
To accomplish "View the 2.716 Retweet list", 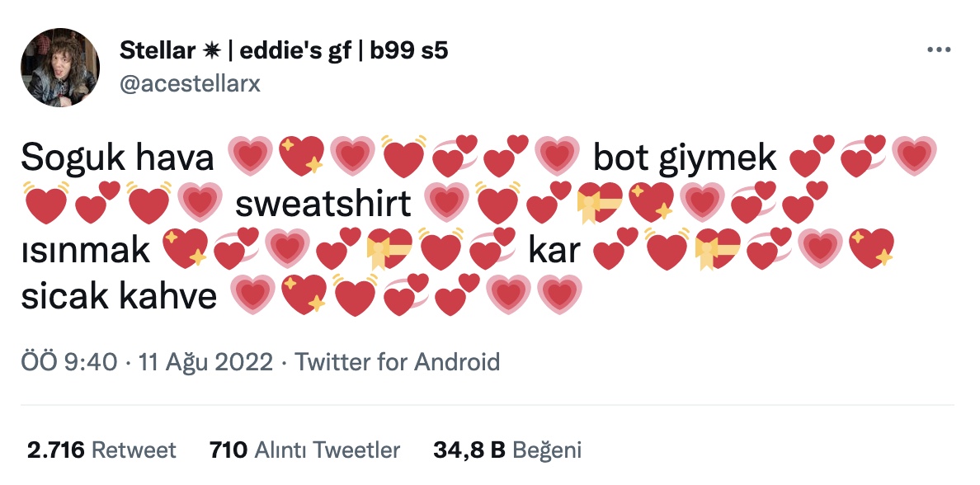I will point(101,450).
